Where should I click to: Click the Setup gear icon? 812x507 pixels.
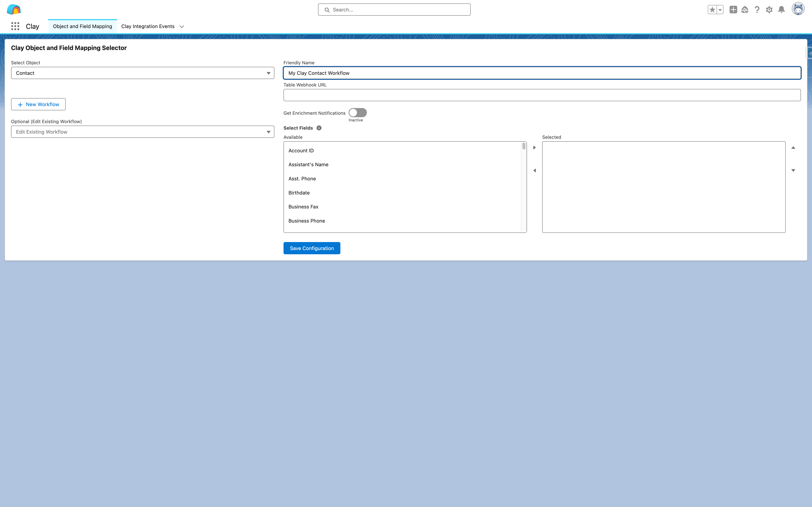point(769,9)
